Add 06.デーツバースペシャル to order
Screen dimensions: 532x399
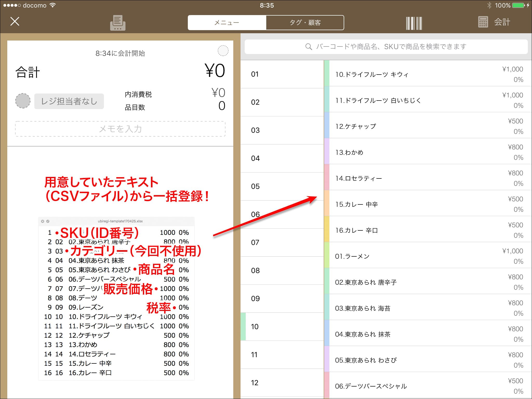[x=428, y=385]
